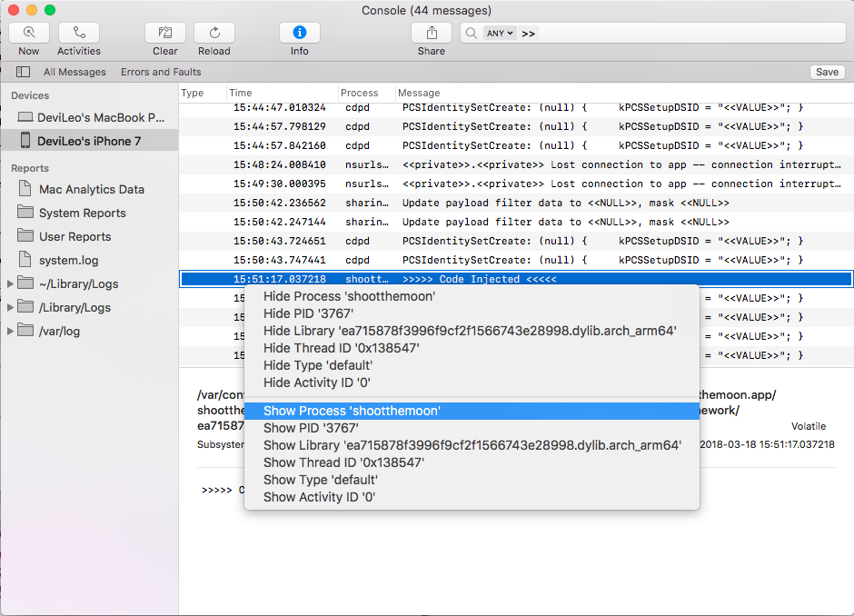Choose Show Library dylib.arch_arm64 menu item
The height and width of the screenshot is (616, 854).
[472, 445]
